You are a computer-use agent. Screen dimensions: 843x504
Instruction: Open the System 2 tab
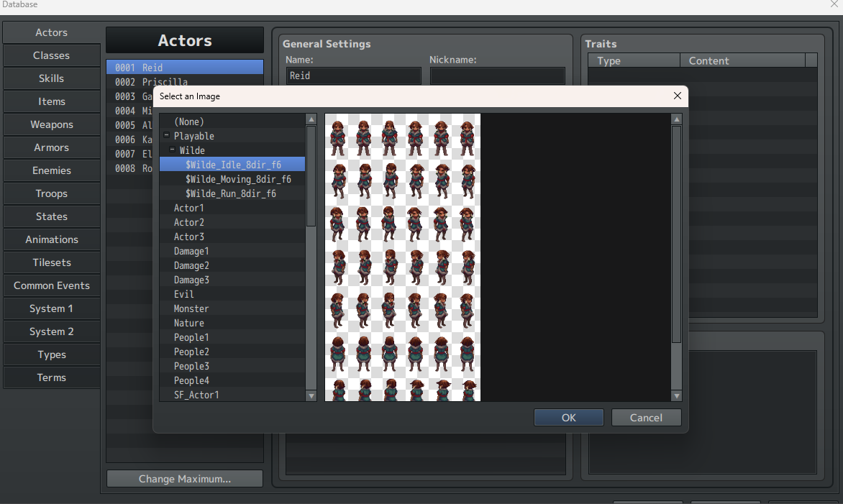[52, 331]
